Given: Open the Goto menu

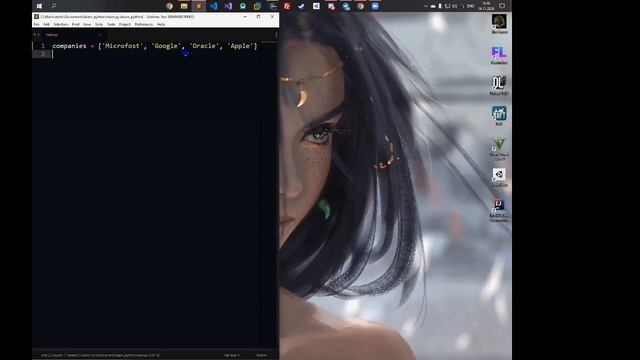Looking at the screenshot, I should (99, 24).
